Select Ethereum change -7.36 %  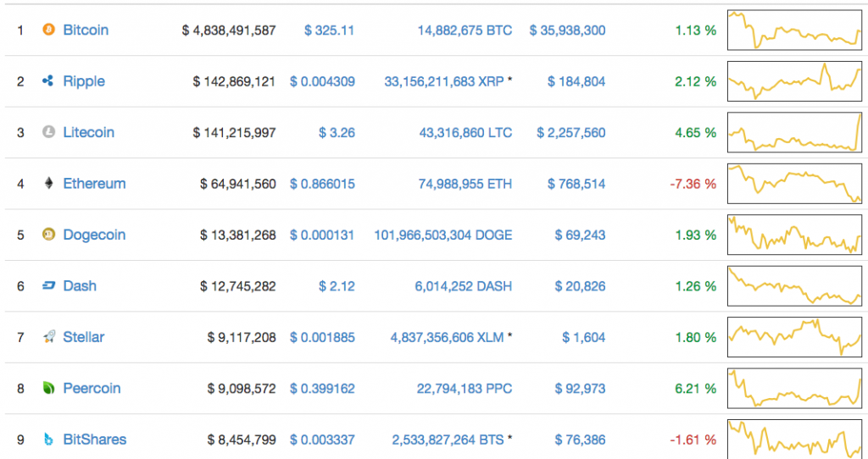tap(693, 184)
